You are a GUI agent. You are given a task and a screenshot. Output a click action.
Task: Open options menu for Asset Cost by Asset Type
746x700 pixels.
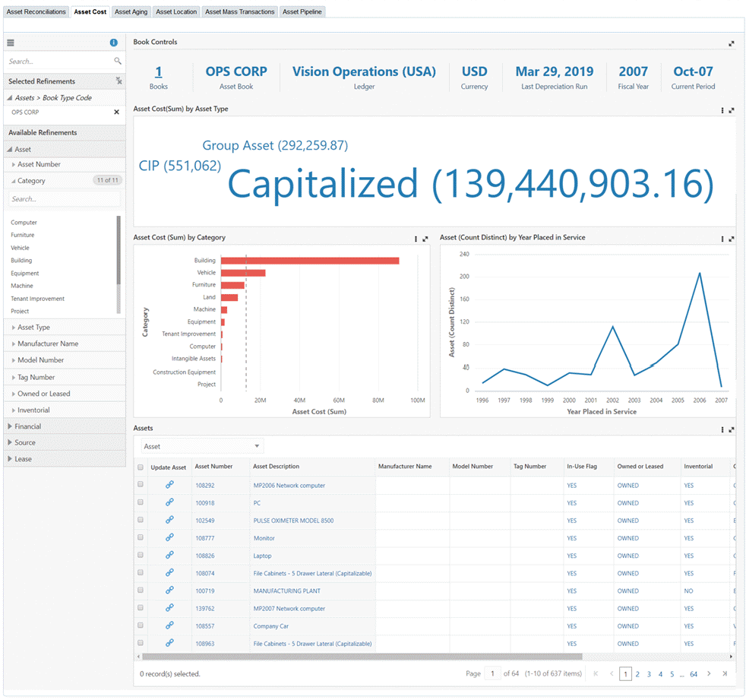722,110
